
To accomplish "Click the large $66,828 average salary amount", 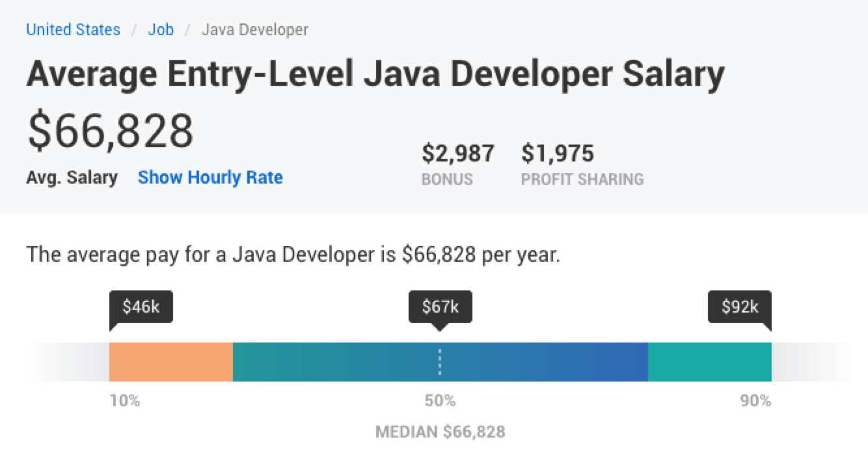I will pos(110,132).
